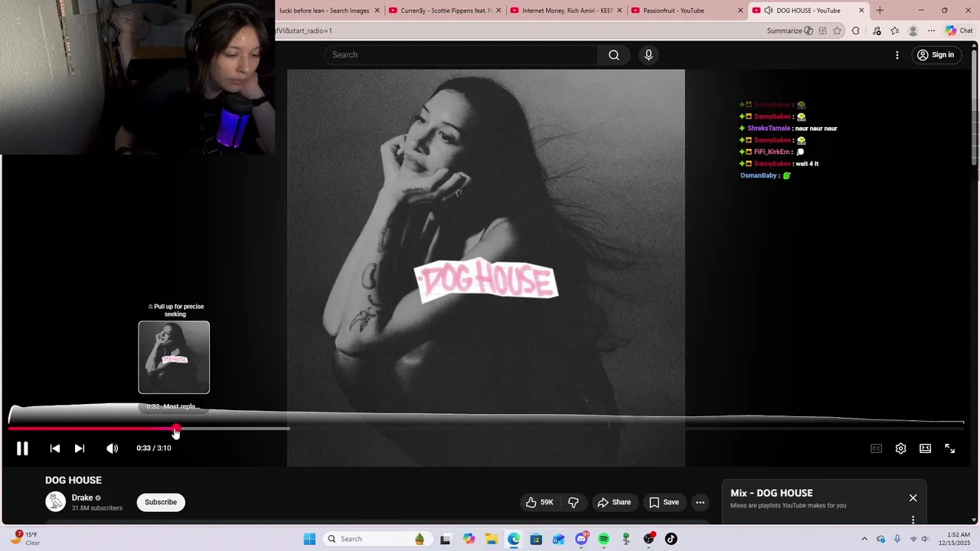
Task: Open Microsoft Store from the taskbar
Action: (x=536, y=539)
